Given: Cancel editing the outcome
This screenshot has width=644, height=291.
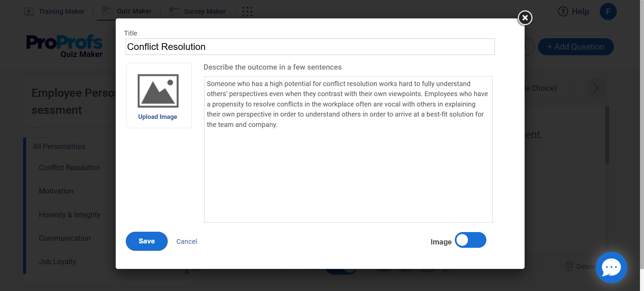Looking at the screenshot, I should (186, 241).
